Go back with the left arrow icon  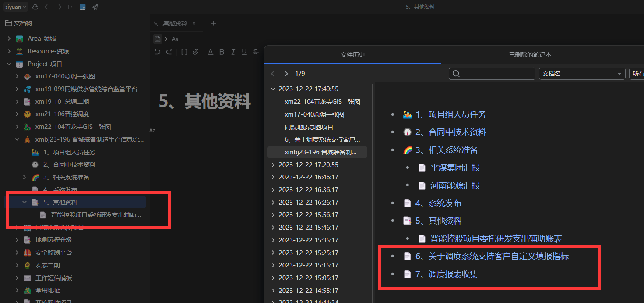tap(47, 7)
